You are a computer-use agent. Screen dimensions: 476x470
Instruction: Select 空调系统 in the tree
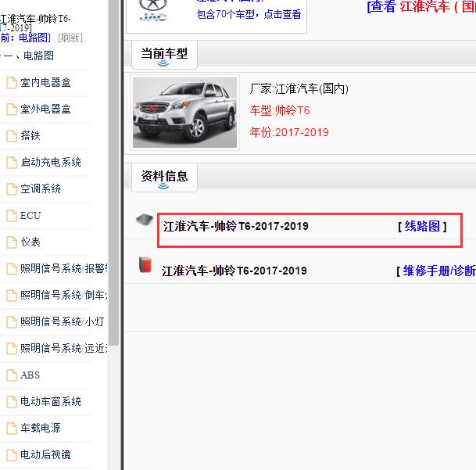(41, 189)
